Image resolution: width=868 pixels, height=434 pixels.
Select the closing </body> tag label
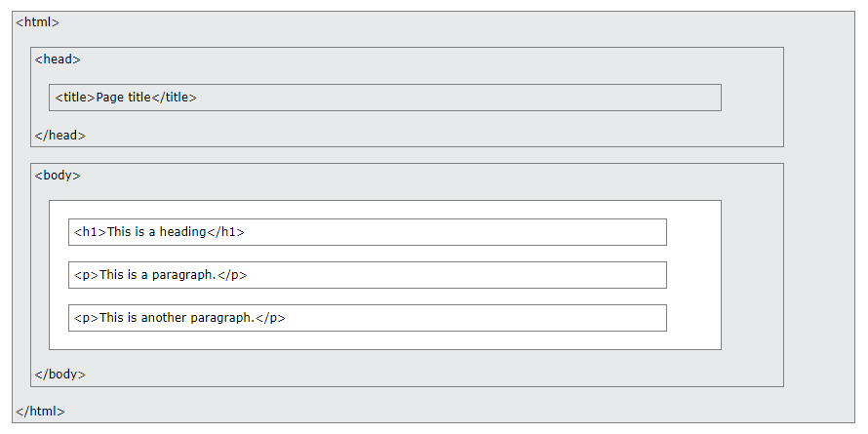tap(60, 375)
